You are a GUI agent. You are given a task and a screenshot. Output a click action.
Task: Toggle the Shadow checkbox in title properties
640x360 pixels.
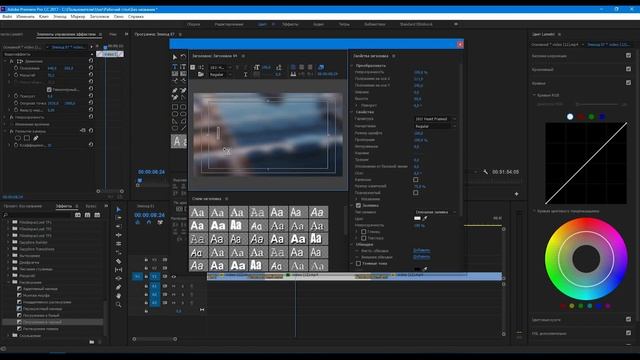358,263
